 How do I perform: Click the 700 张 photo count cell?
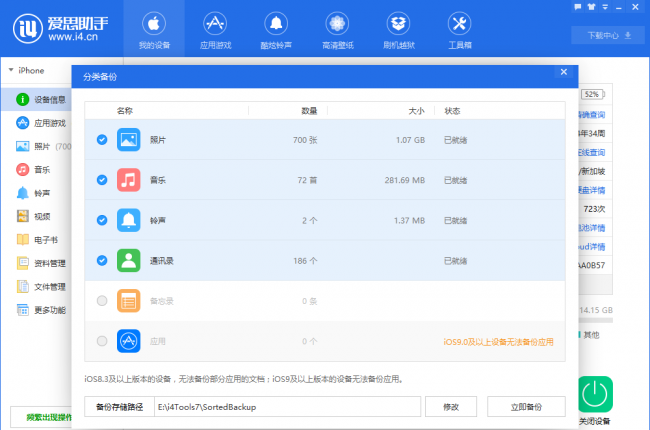[305, 140]
